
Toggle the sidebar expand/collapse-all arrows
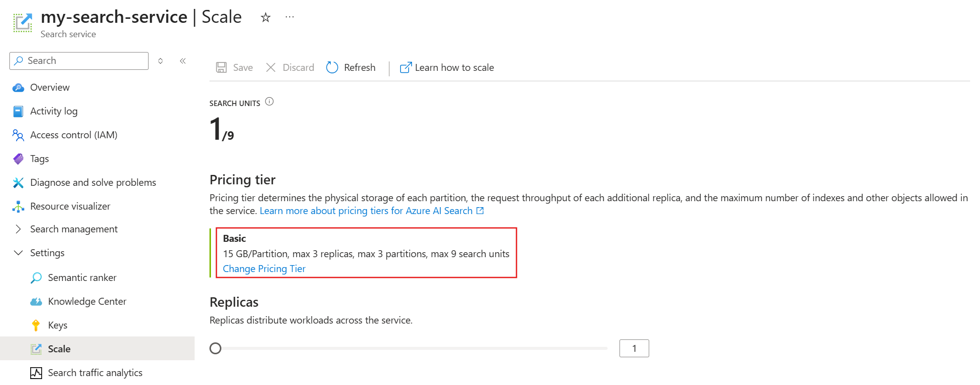pos(160,61)
